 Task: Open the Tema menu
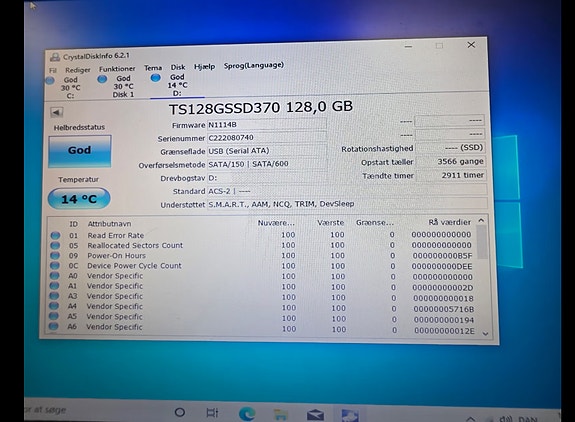[x=153, y=68]
